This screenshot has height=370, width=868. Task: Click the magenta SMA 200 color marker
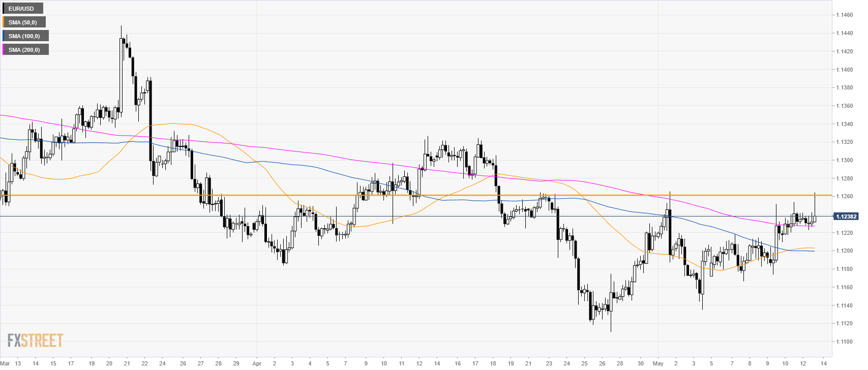tap(4, 50)
